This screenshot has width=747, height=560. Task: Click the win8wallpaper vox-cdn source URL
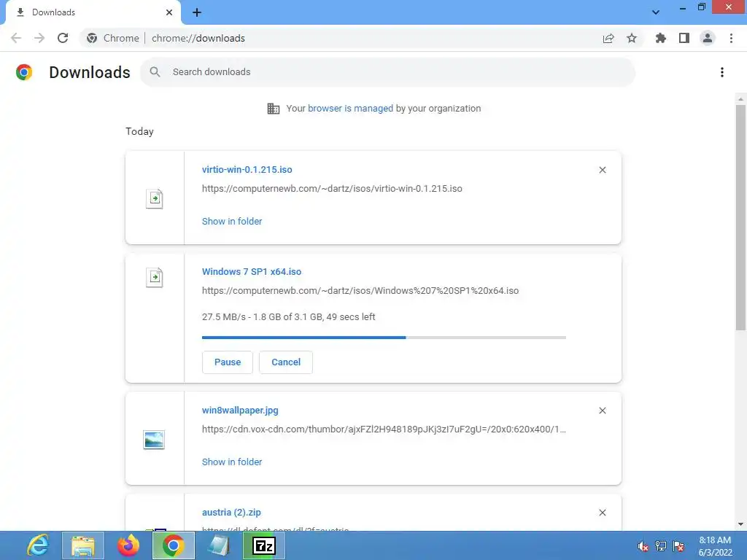point(384,429)
